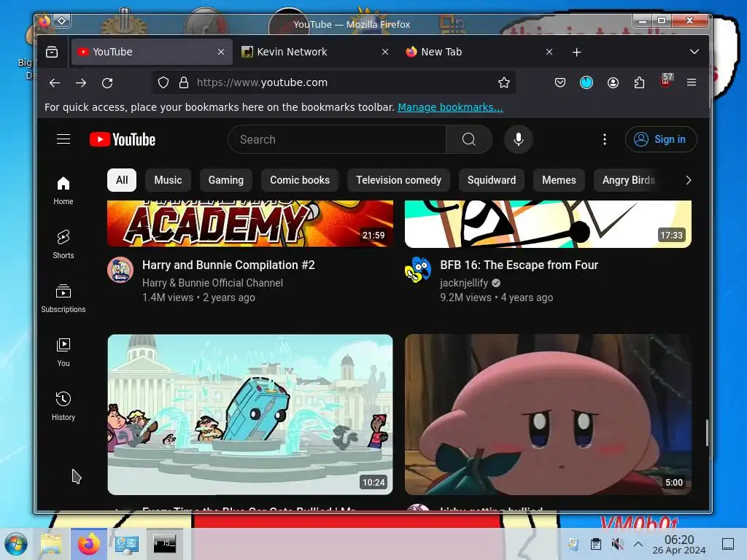Screen dimensions: 747x560
Task: Reload the current page
Action: click(108, 83)
